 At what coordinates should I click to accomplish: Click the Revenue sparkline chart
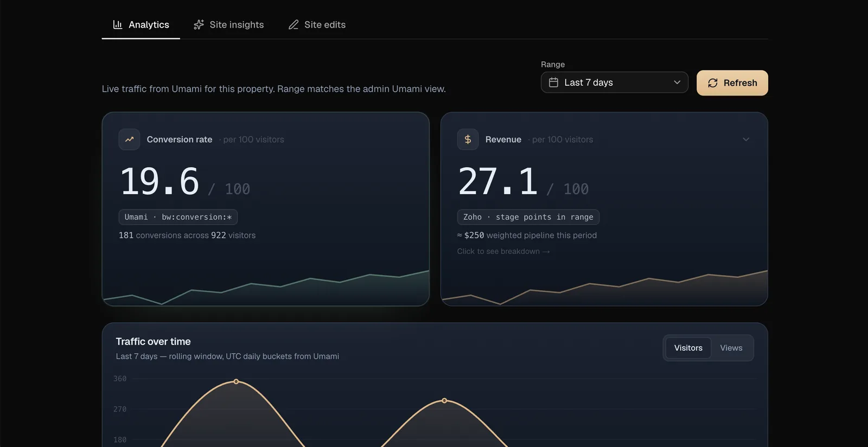pos(604,288)
